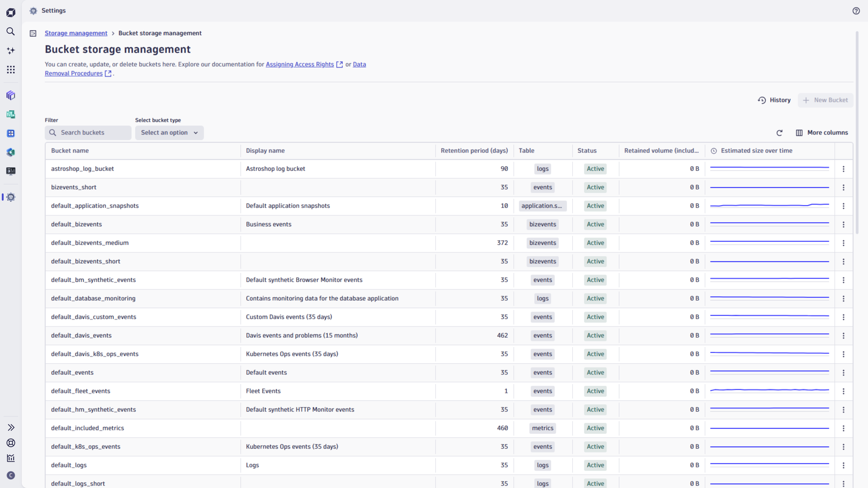Open bucket History

(x=774, y=100)
